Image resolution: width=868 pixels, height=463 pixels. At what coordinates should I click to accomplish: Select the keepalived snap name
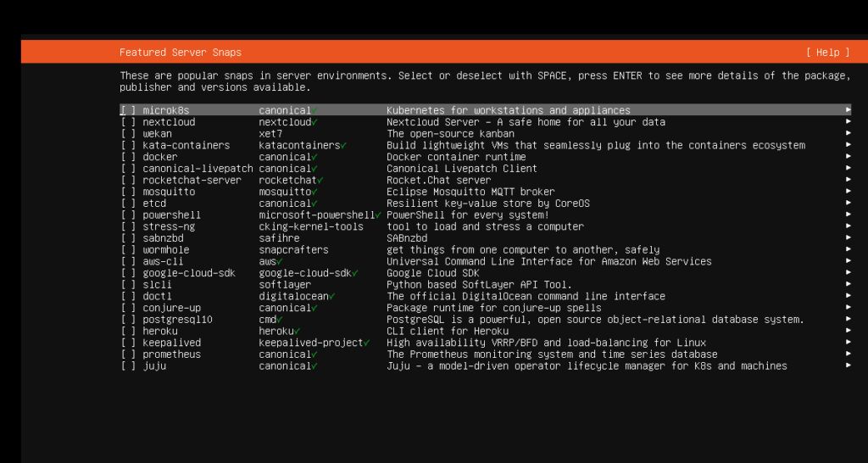tap(171, 343)
